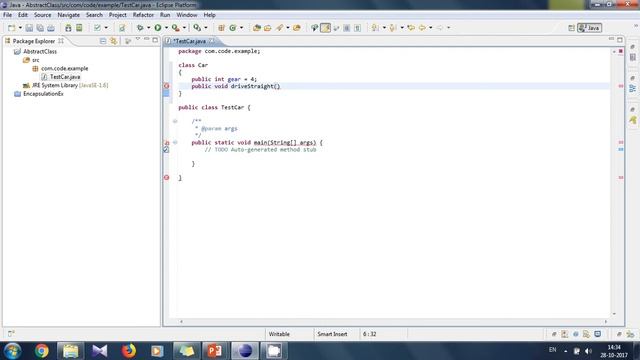The width and height of the screenshot is (640, 360).
Task: Click the Debug bug icon
Action: 140,28
